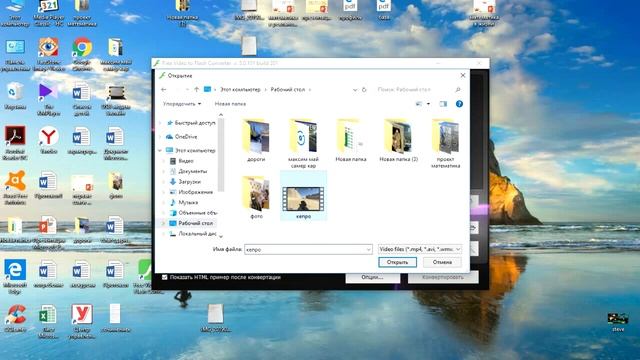Open the Yandex browser desktop shortcut
The image size is (640, 360).
point(49,140)
